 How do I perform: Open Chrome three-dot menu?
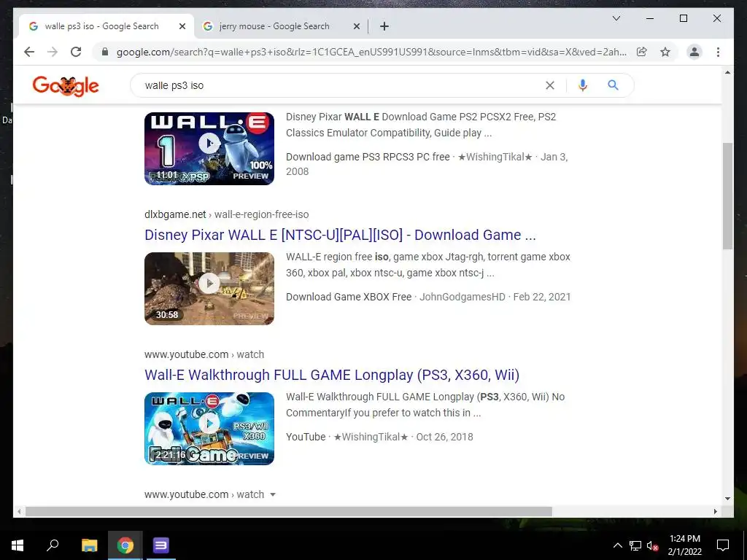tap(718, 52)
